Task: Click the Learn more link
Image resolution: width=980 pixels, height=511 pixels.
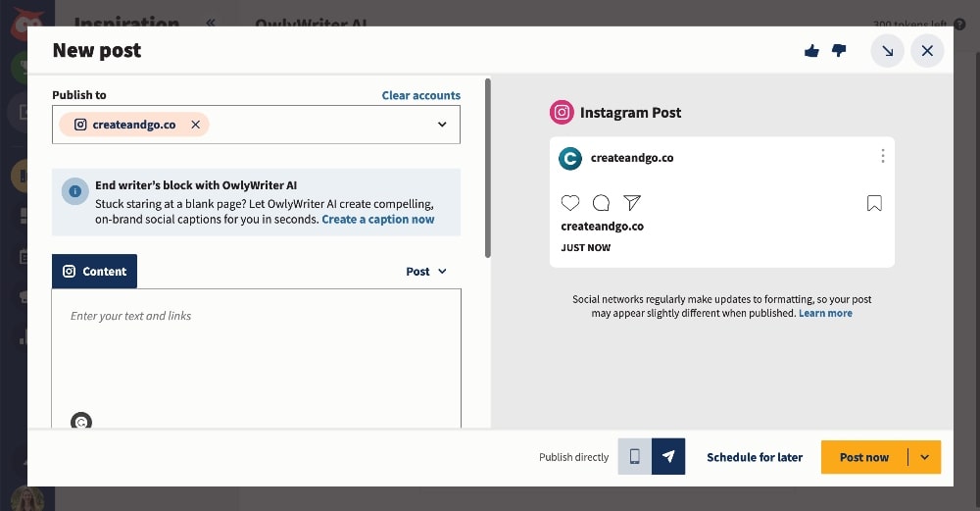Action: pos(825,313)
